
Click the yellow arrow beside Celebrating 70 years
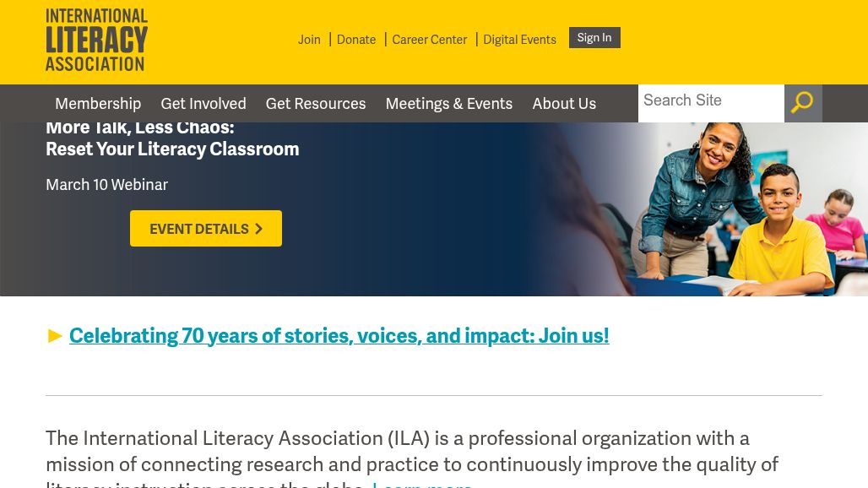coord(56,336)
